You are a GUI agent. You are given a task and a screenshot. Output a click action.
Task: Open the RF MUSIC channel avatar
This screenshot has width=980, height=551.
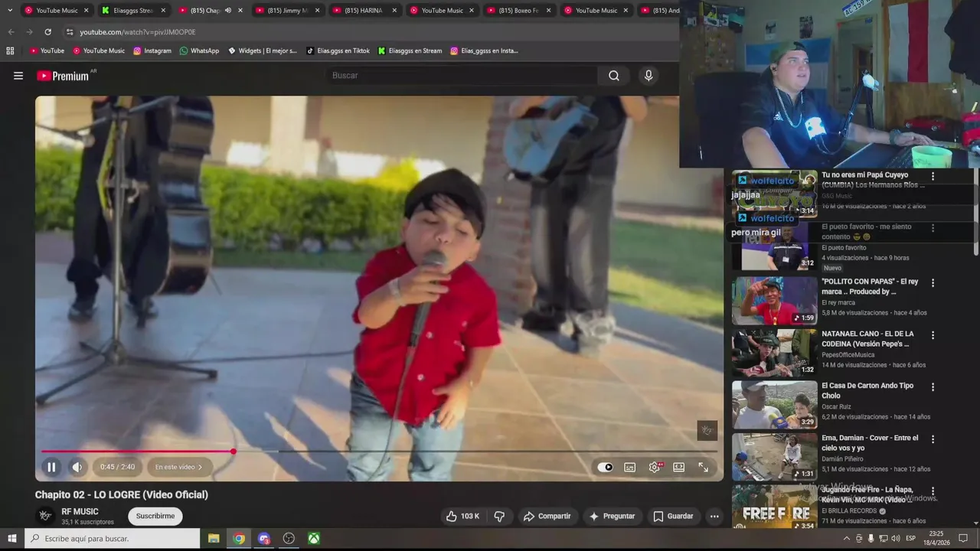(x=45, y=517)
